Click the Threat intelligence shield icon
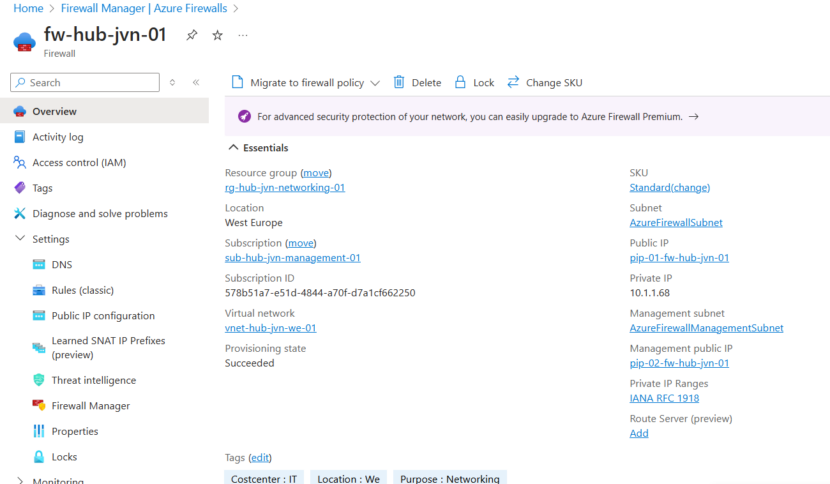Screen dimensions: 830x484 tap(39, 380)
